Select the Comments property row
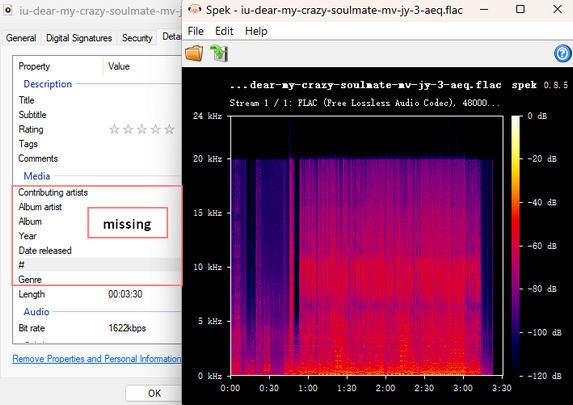The image size is (573, 405). (97, 159)
